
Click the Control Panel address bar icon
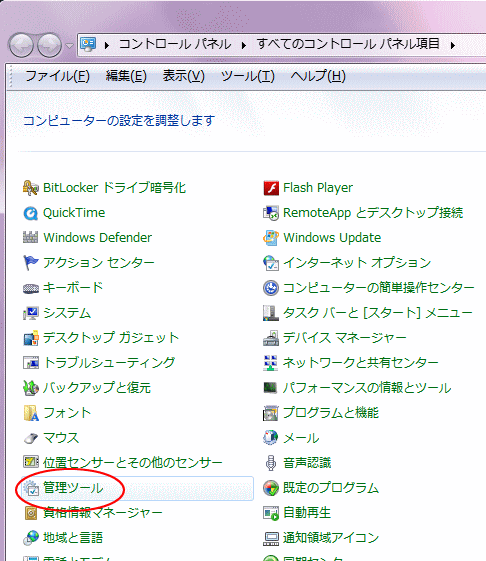[88, 44]
